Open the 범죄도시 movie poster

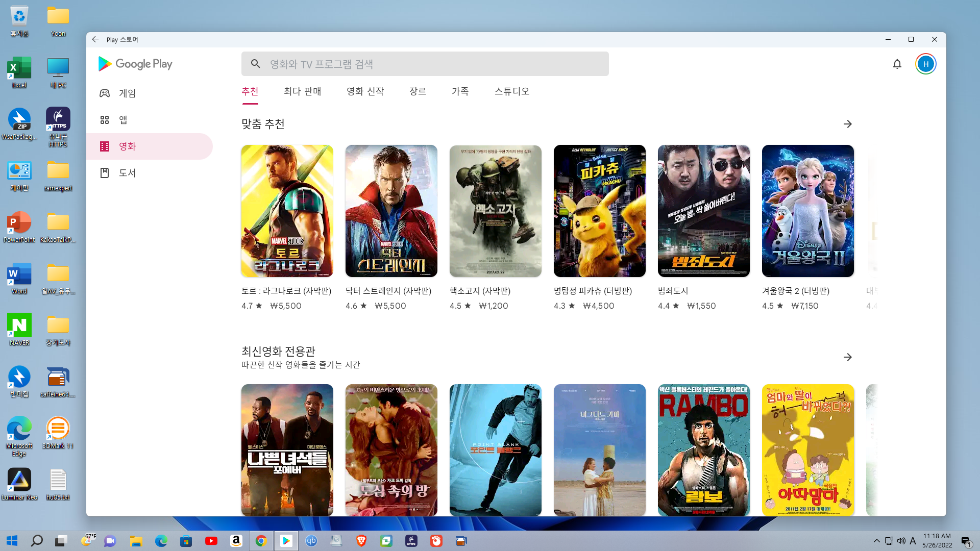click(x=704, y=211)
